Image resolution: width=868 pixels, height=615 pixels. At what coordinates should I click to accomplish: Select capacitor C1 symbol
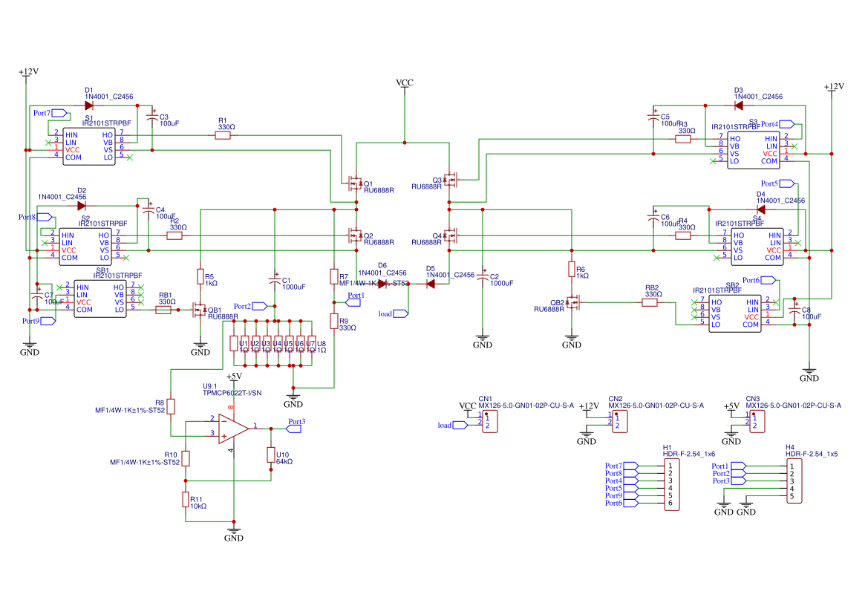275,280
